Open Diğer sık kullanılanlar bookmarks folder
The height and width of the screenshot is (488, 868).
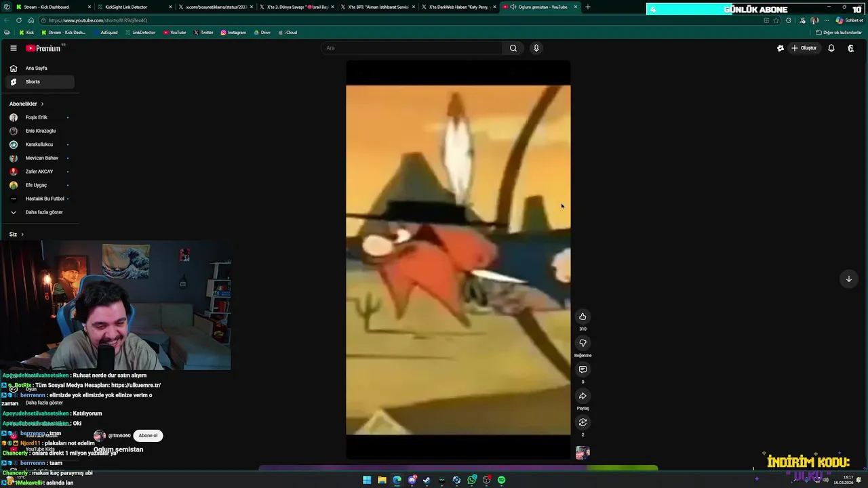(839, 33)
